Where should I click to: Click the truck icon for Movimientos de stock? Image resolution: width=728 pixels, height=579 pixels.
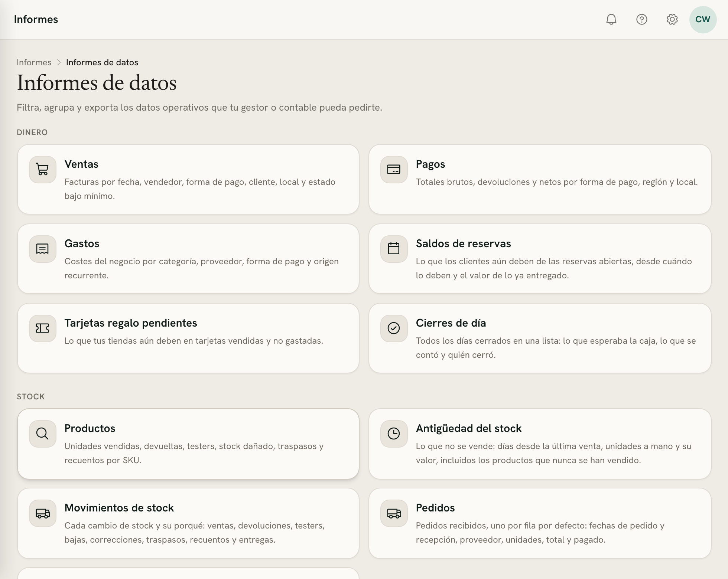[43, 513]
